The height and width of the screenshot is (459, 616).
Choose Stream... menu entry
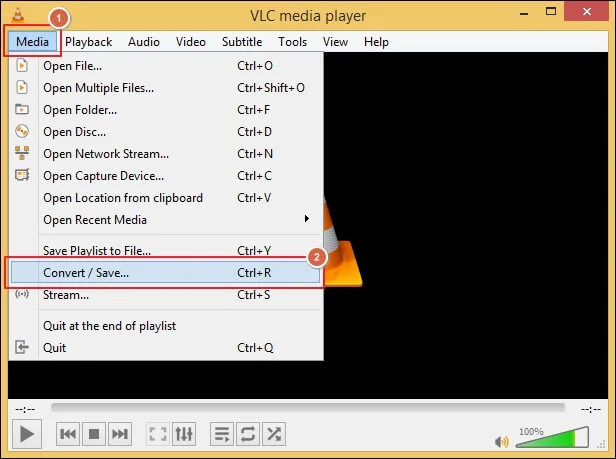pos(165,295)
